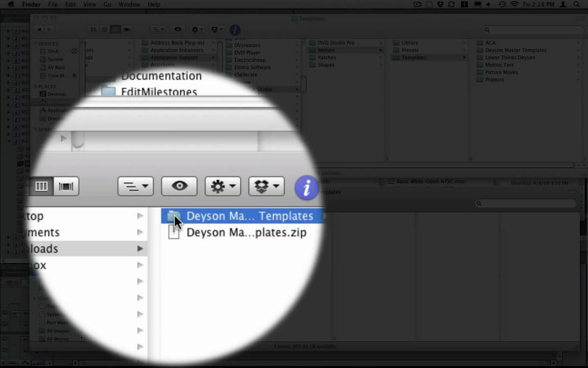
Task: Open the View menu
Action: click(89, 5)
